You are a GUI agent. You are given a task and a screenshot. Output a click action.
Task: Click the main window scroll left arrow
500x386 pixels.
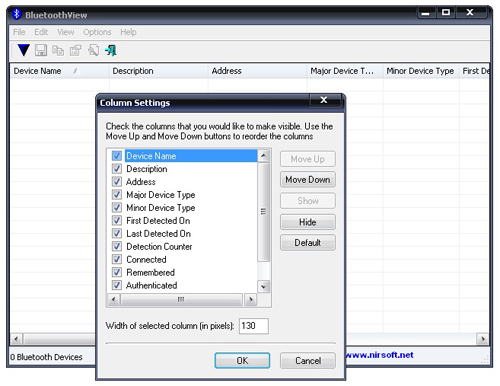(x=16, y=340)
